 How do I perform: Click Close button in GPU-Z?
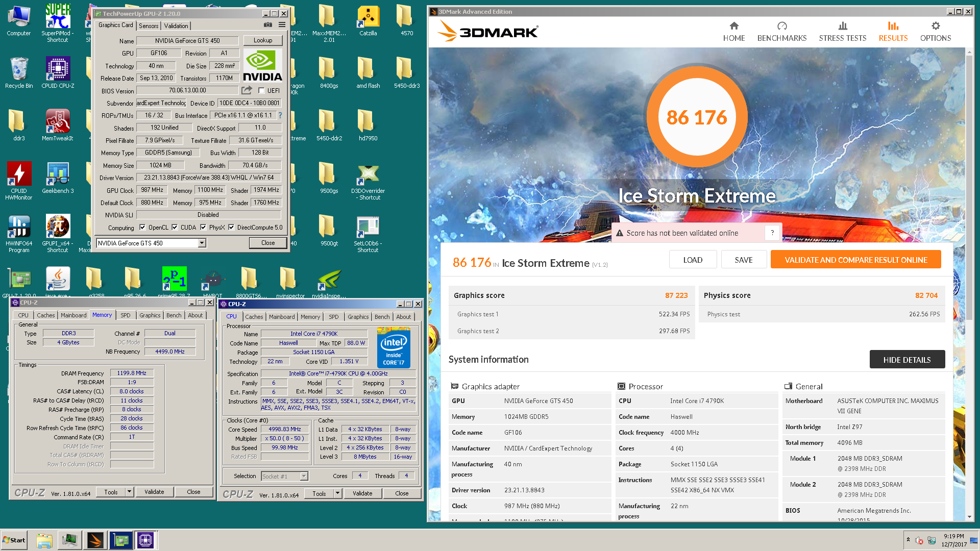point(268,243)
